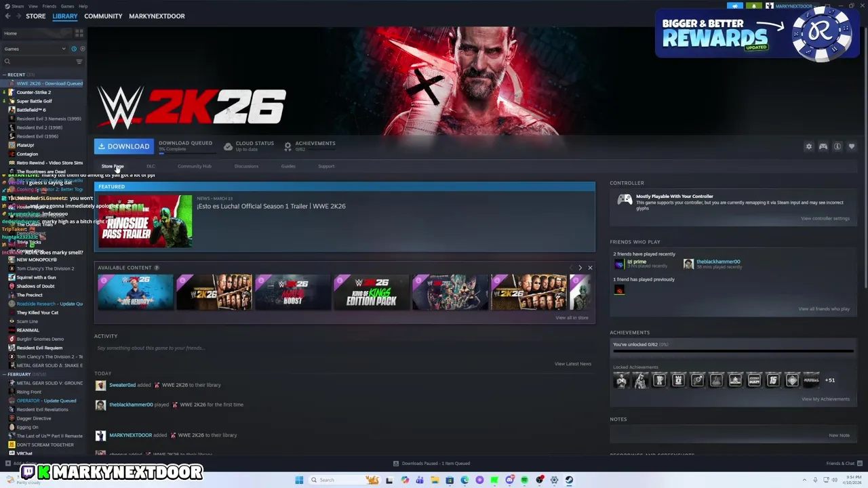Open the game settings gear icon
Image resolution: width=868 pixels, height=488 pixels.
(808, 146)
